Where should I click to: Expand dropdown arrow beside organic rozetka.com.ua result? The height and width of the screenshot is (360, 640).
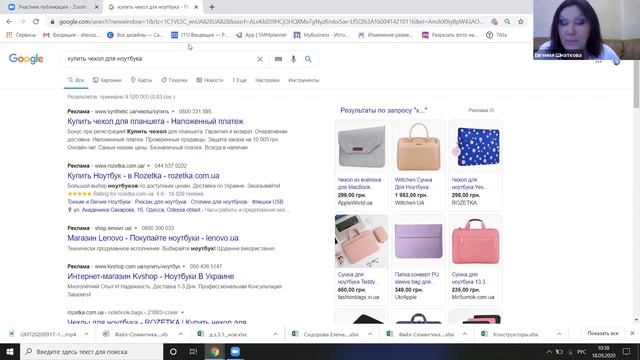182,313
